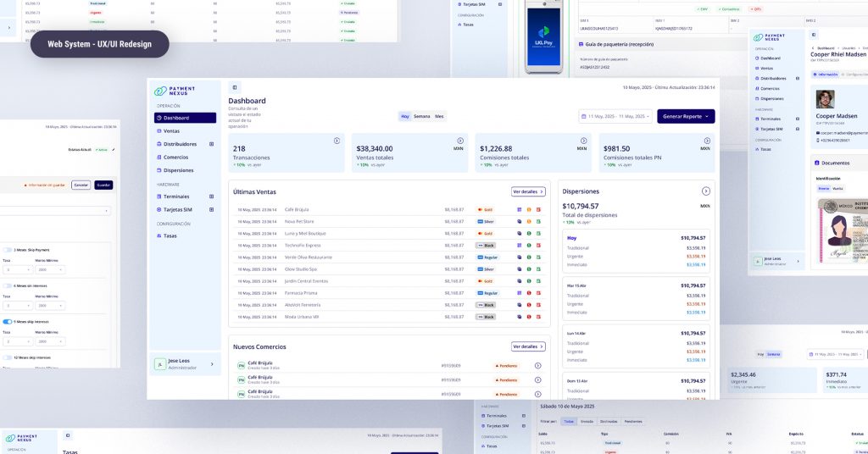Enable the 6 Meses sin intereses toggle
Image resolution: width=868 pixels, height=454 pixels.
8,285
